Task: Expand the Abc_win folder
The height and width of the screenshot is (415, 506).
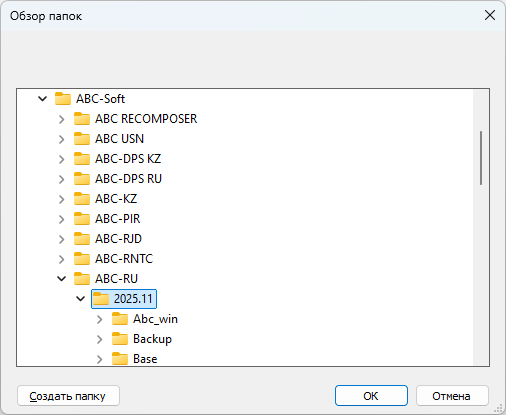Action: tap(100, 319)
